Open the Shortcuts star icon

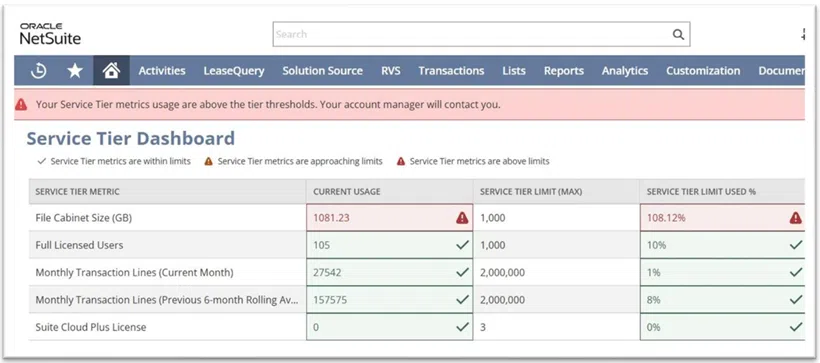tap(75, 71)
